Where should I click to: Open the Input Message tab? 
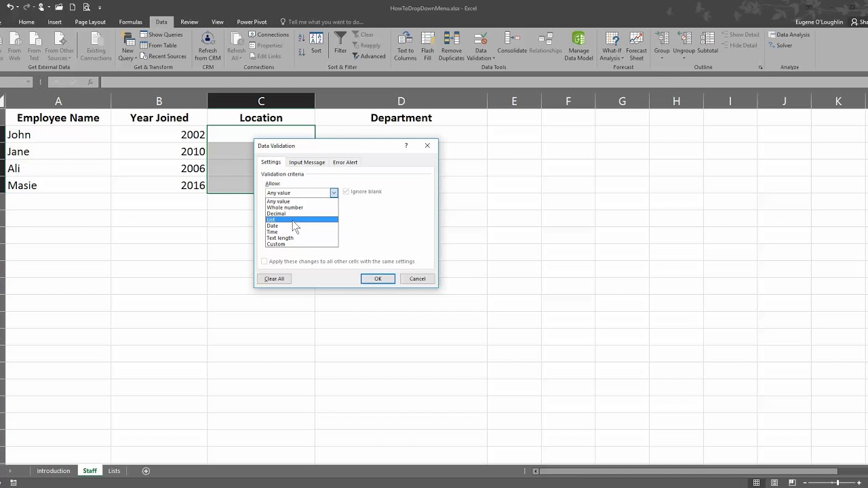tap(307, 163)
